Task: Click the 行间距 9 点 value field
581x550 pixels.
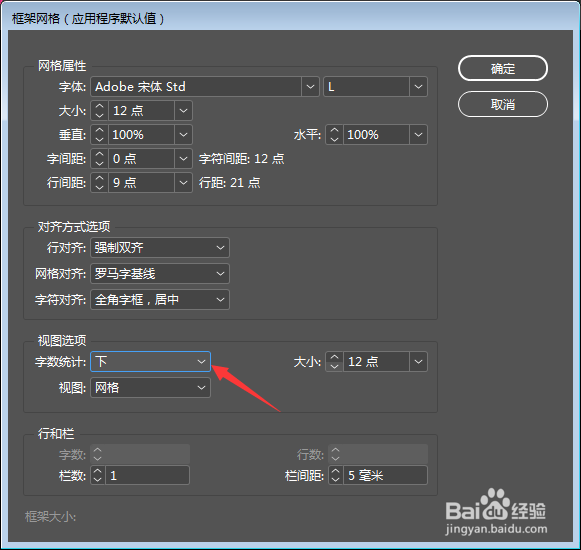Action: tap(141, 182)
